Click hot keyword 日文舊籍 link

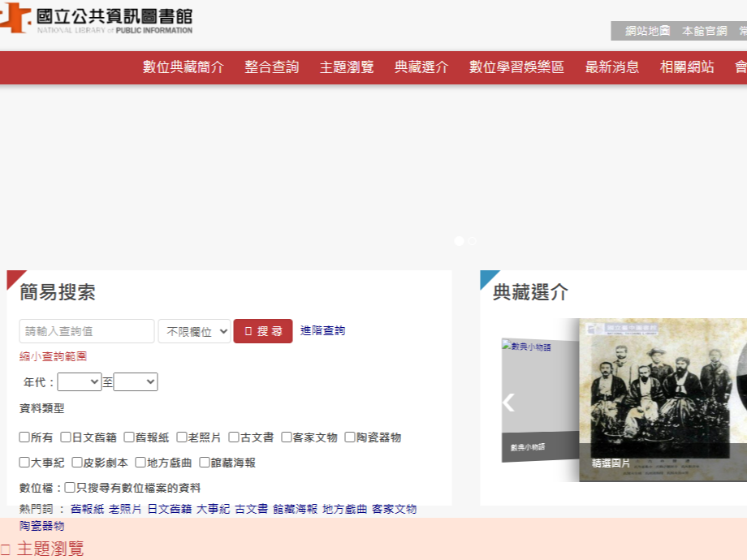170,509
